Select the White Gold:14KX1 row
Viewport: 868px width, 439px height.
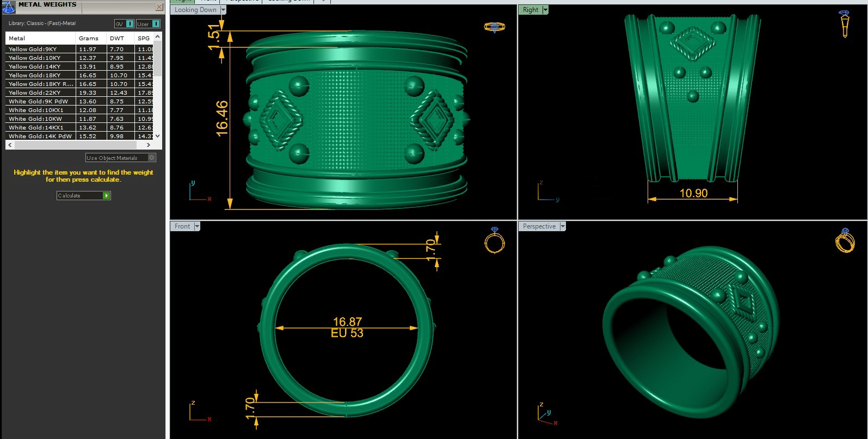tap(79, 127)
